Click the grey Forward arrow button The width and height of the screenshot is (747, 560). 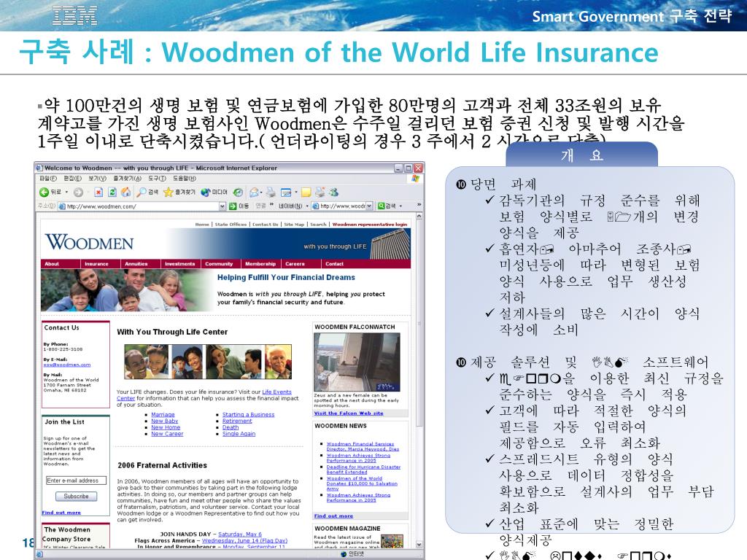pyautogui.click(x=78, y=192)
